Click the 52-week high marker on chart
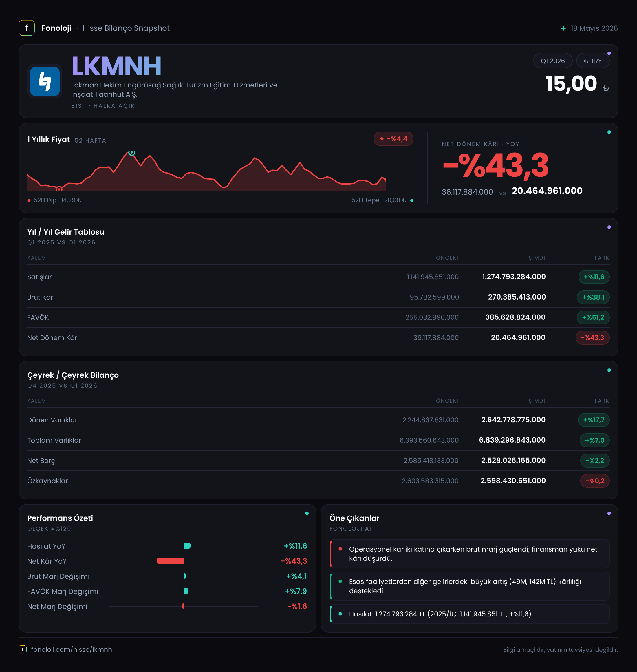The width and height of the screenshot is (637, 672). point(132,153)
